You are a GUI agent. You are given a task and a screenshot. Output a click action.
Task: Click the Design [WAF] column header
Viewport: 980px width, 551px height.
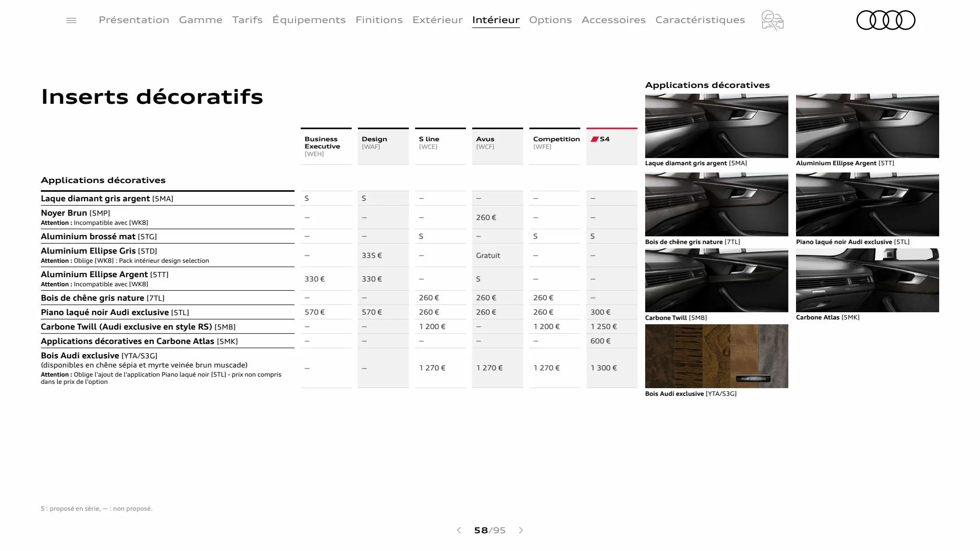tap(383, 146)
